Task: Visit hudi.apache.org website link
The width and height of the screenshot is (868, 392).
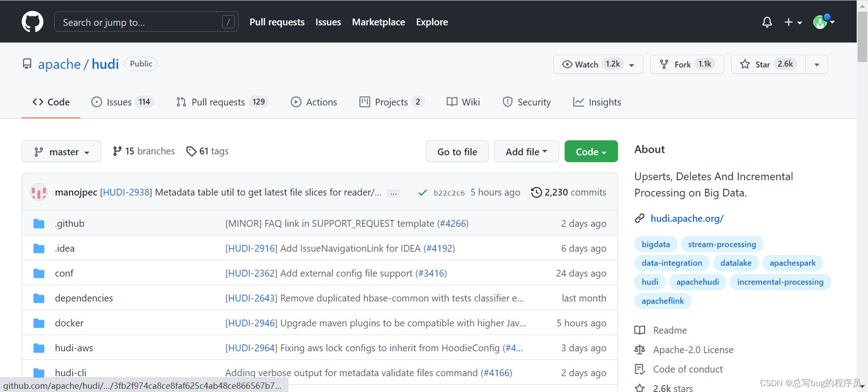Action: (687, 219)
